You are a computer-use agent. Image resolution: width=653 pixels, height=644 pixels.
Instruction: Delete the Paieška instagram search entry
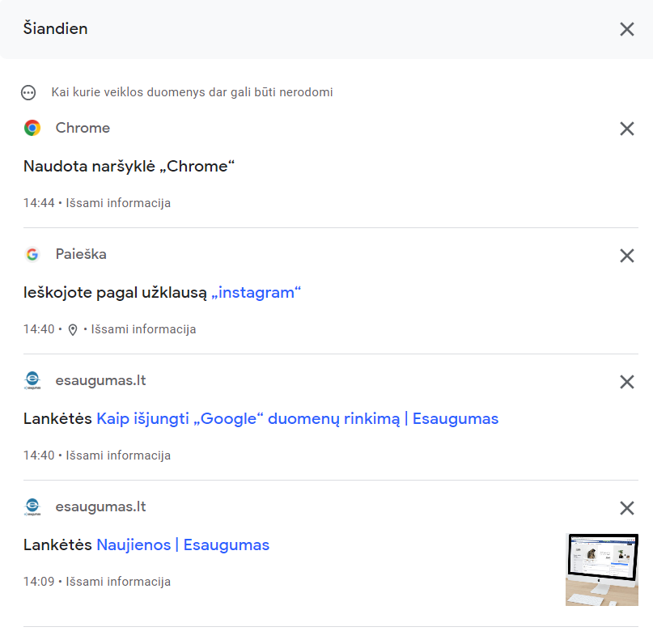click(x=627, y=255)
